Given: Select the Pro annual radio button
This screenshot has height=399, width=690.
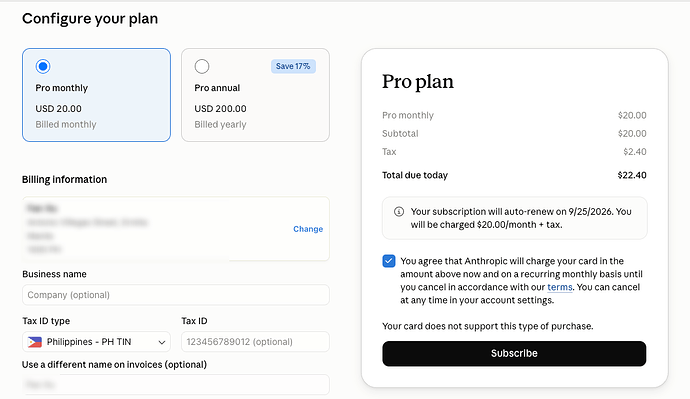Looking at the screenshot, I should pyautogui.click(x=202, y=66).
